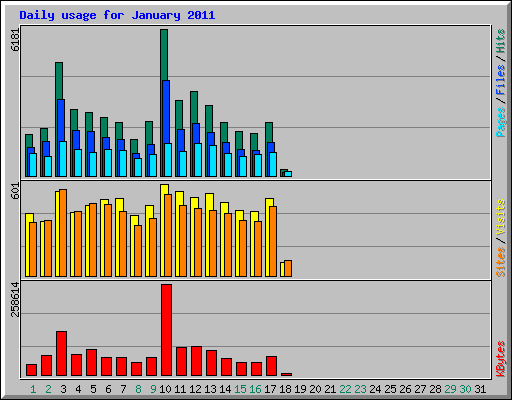Click the cyan 'Pages' legend label
Viewport: 512px width, 400px height.
pyautogui.click(x=501, y=122)
